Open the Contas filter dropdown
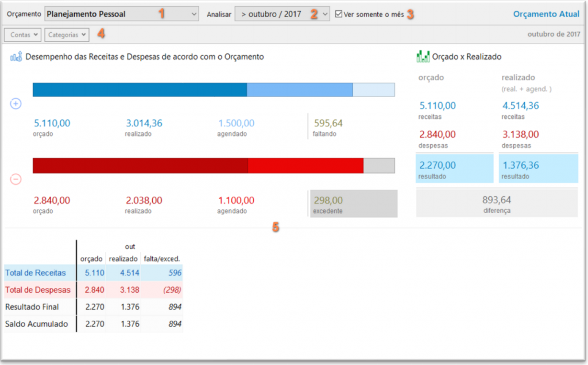This screenshot has height=365, width=588. [x=22, y=34]
